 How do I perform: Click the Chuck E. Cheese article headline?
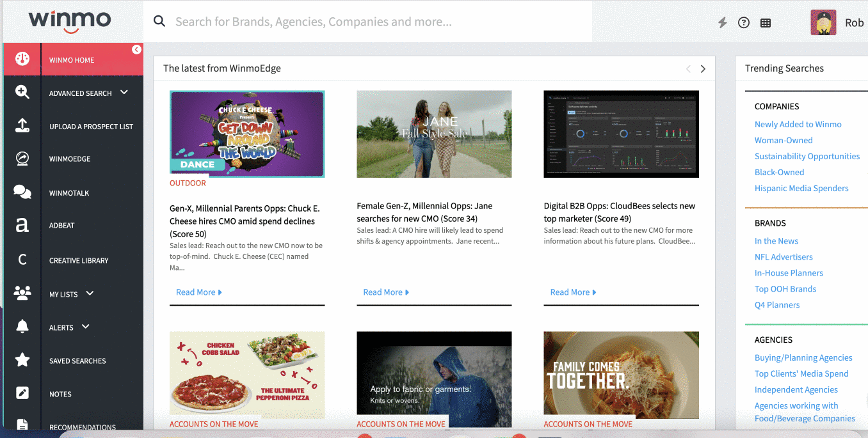[x=245, y=221]
